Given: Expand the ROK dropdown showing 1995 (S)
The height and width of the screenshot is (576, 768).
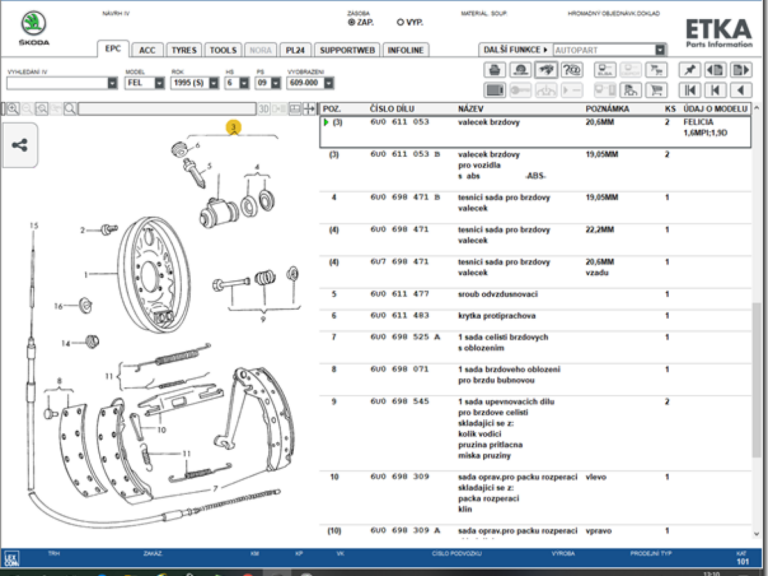Looking at the screenshot, I should (x=193, y=84).
